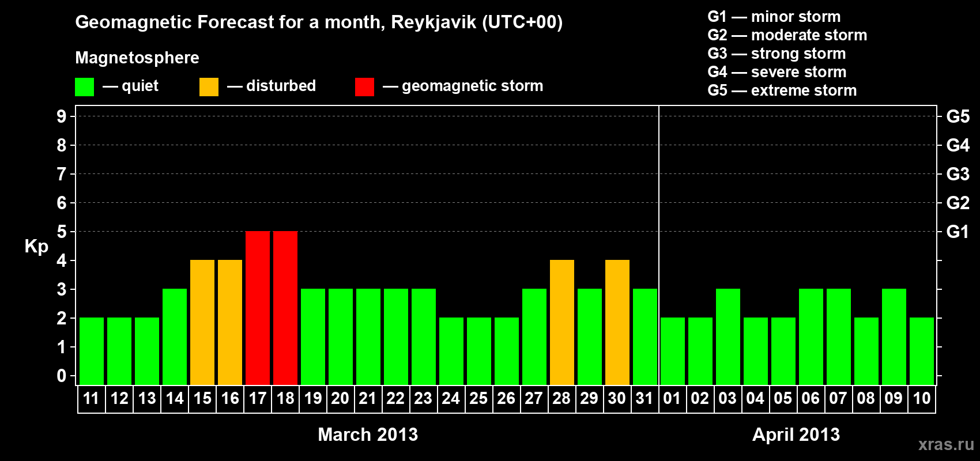Click the orange disturbed legend swatch
Image resolution: width=980 pixels, height=461 pixels.
(x=209, y=87)
